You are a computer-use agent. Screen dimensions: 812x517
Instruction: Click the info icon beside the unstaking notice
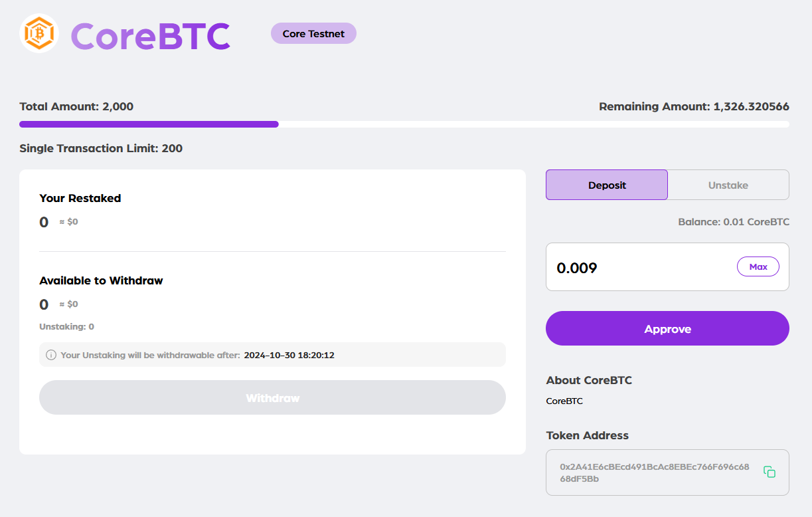click(x=51, y=355)
